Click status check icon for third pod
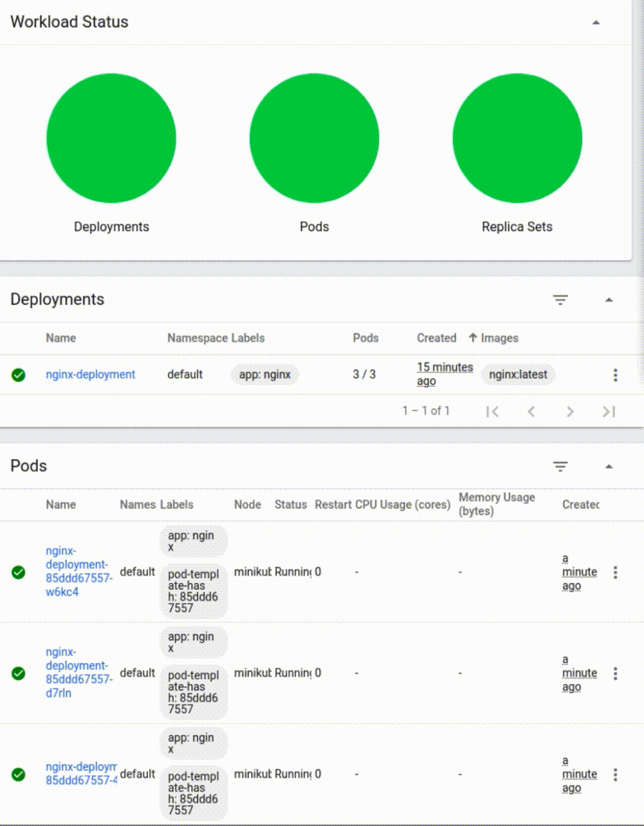The height and width of the screenshot is (826, 644). (19, 774)
